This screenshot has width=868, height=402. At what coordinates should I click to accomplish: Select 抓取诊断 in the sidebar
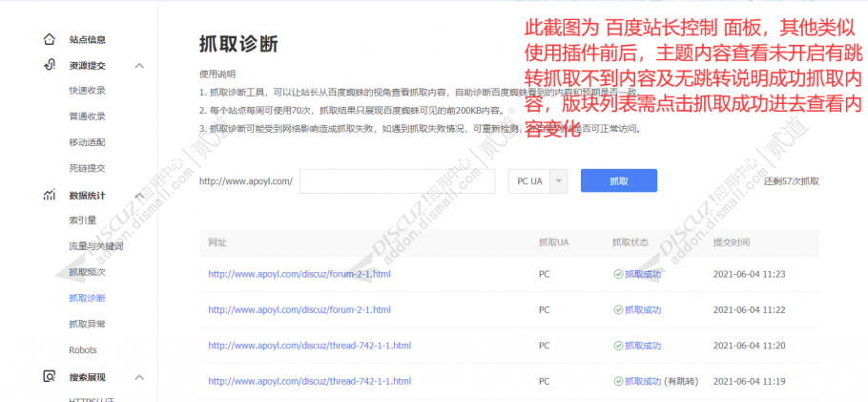pos(88,298)
